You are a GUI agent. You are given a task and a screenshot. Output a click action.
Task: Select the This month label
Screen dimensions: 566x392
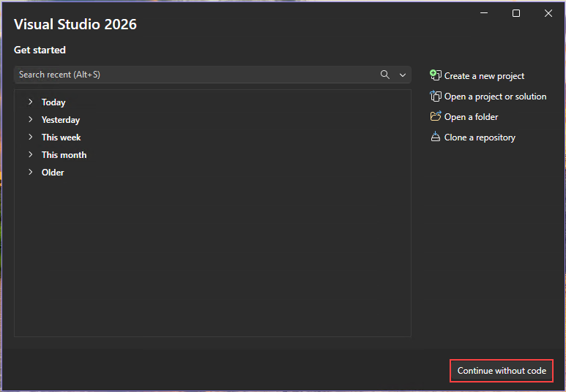coord(64,155)
